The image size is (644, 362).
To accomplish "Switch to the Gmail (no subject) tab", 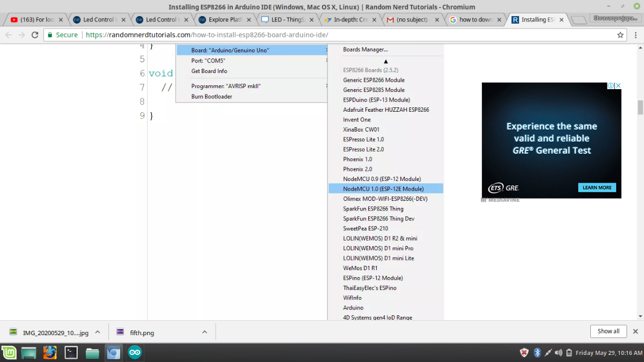I will tap(411, 20).
